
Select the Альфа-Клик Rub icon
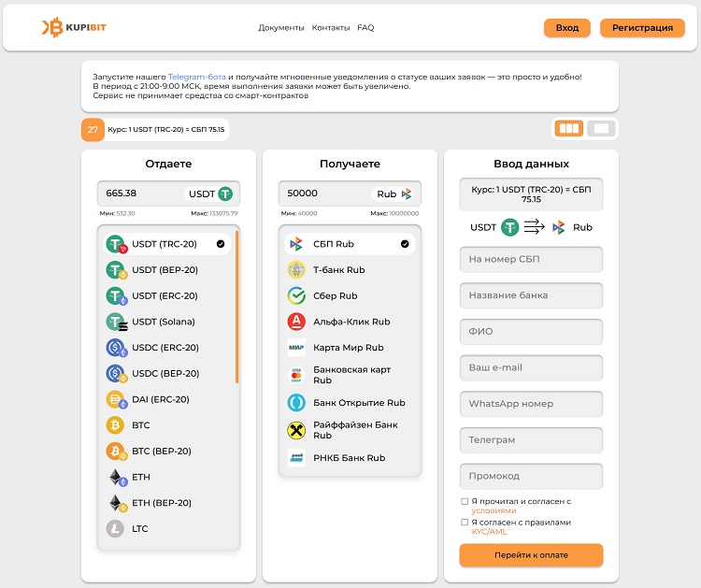coord(296,322)
